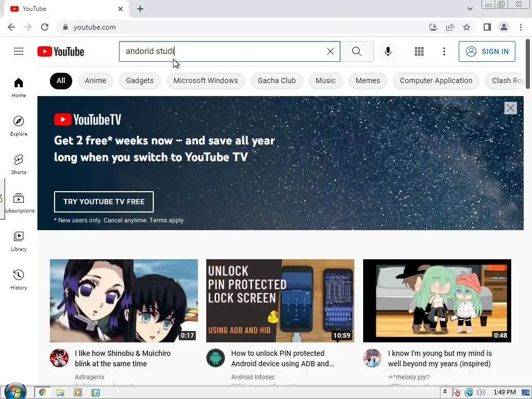
Task: Open Explore in sidebar
Action: pos(19,126)
